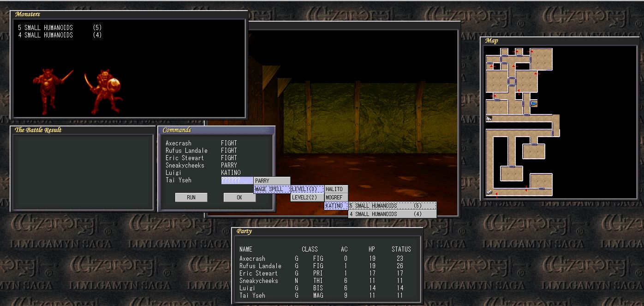Confirm commands with the OK button

(x=239, y=198)
